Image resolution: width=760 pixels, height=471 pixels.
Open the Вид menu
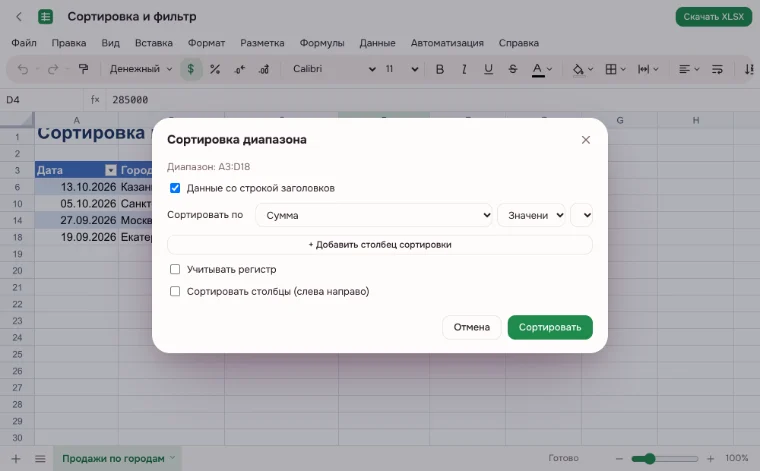tap(111, 43)
